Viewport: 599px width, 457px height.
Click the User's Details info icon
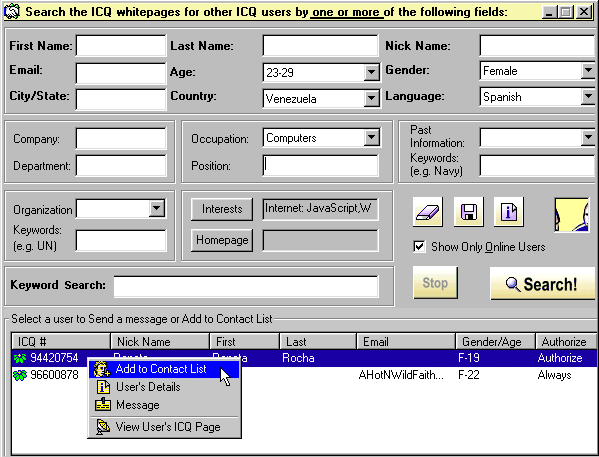tap(103, 387)
